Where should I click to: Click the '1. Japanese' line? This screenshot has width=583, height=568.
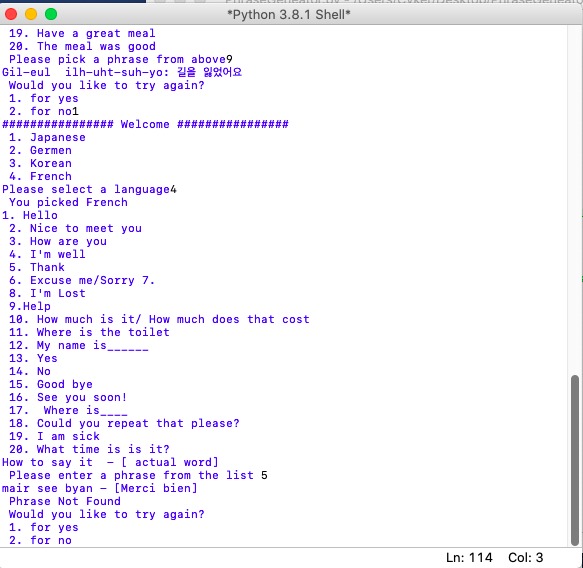click(47, 137)
